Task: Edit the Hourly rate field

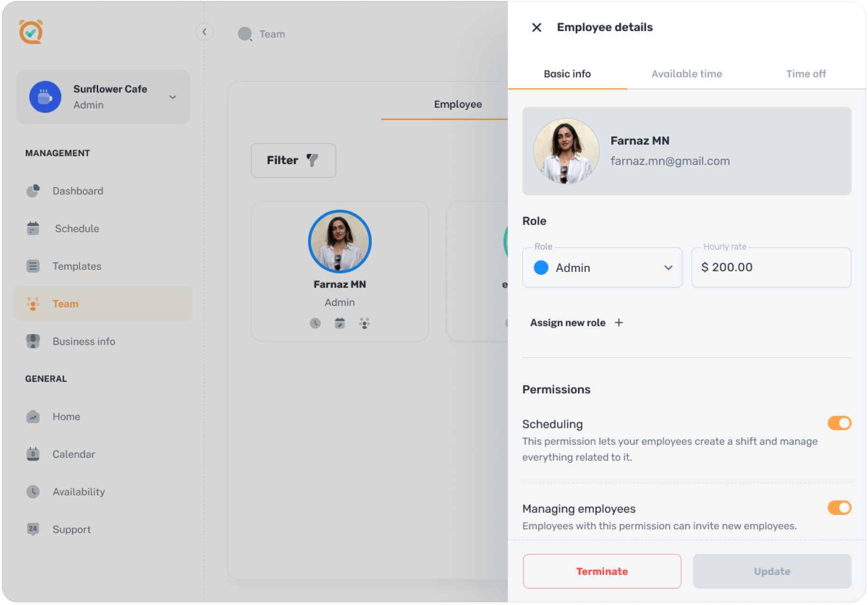Action: (770, 268)
